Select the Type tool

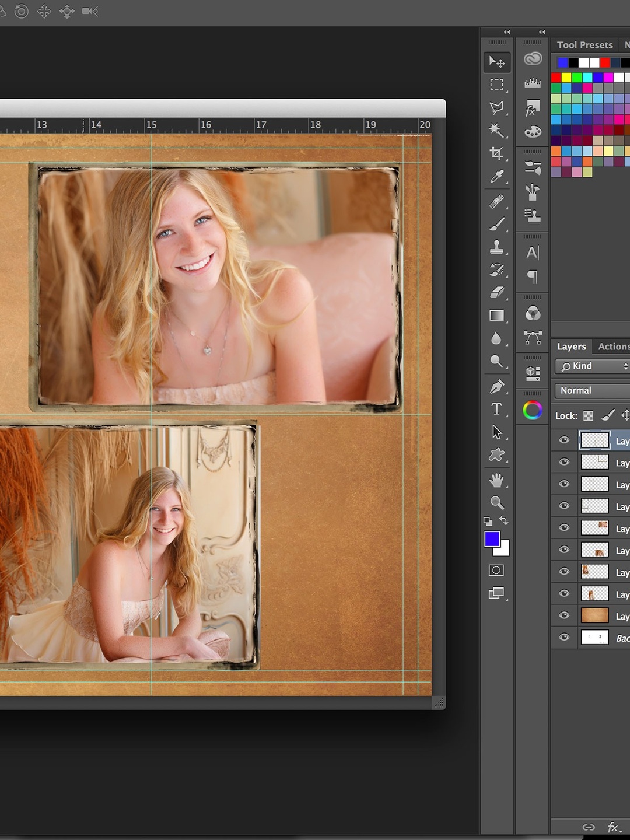497,409
